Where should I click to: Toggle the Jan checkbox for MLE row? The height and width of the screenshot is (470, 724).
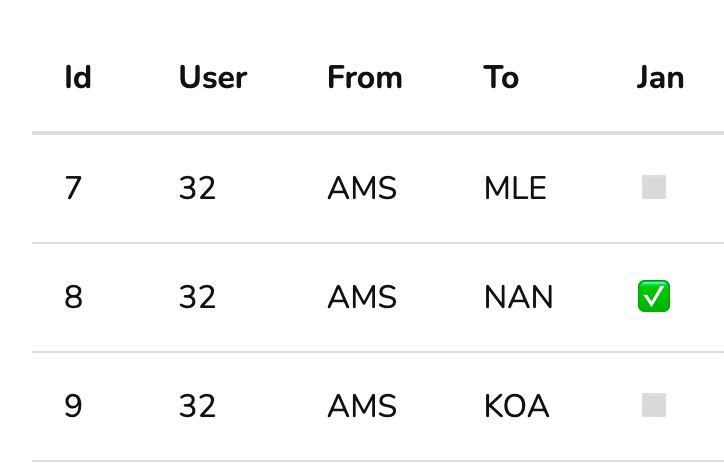[654, 188]
